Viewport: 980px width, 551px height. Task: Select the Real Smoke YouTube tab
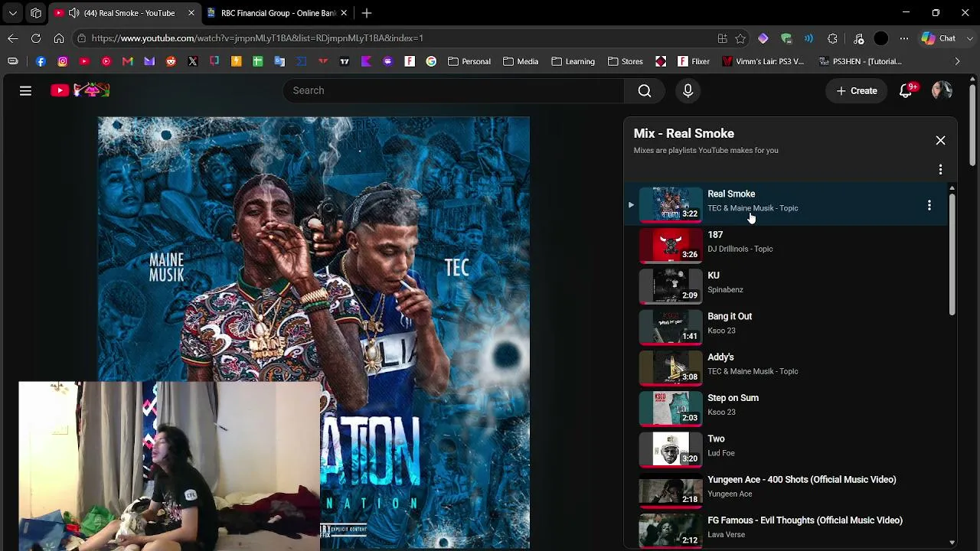[x=125, y=13]
